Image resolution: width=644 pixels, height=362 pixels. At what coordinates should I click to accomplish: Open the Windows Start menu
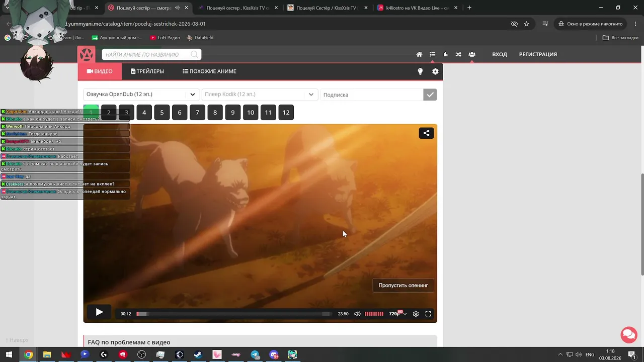[x=9, y=354]
